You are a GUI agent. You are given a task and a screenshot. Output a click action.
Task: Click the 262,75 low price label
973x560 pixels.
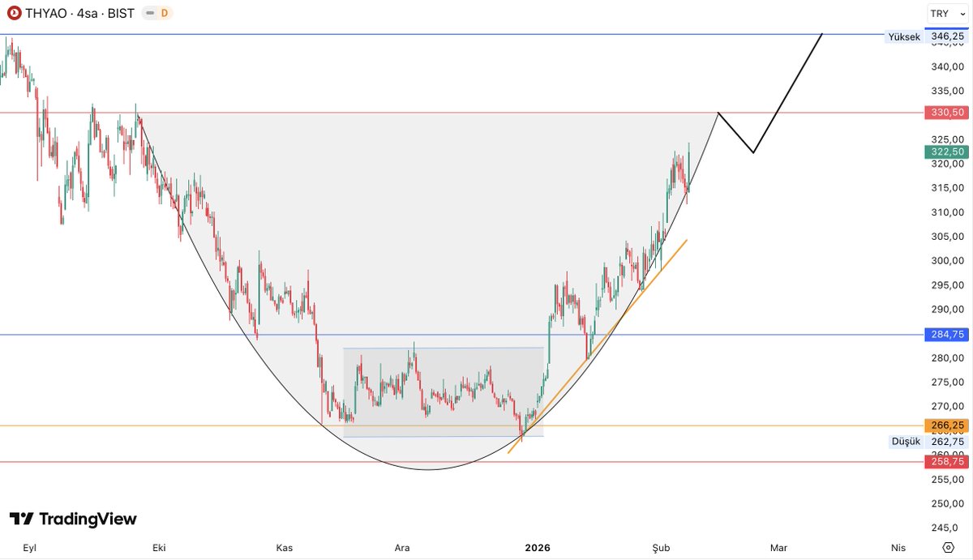tap(947, 441)
